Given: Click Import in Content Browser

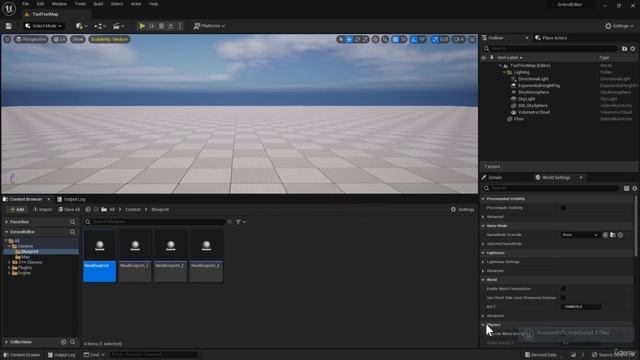Looking at the screenshot, I should [x=43, y=210].
